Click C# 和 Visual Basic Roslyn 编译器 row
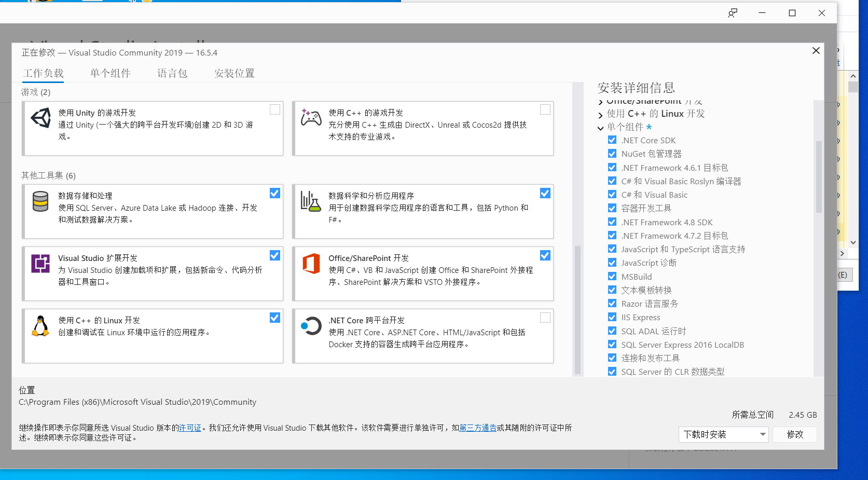This screenshot has height=480, width=868. [681, 181]
